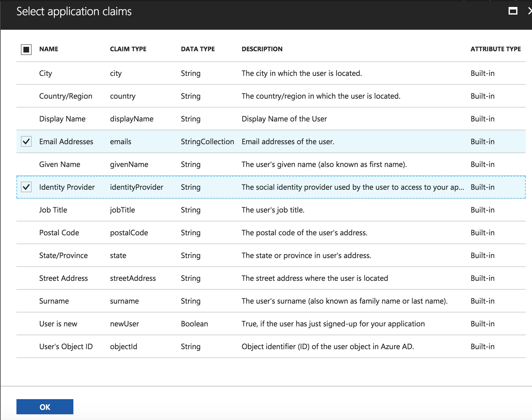Click the 'streetAddress' claim type cell

(x=133, y=278)
